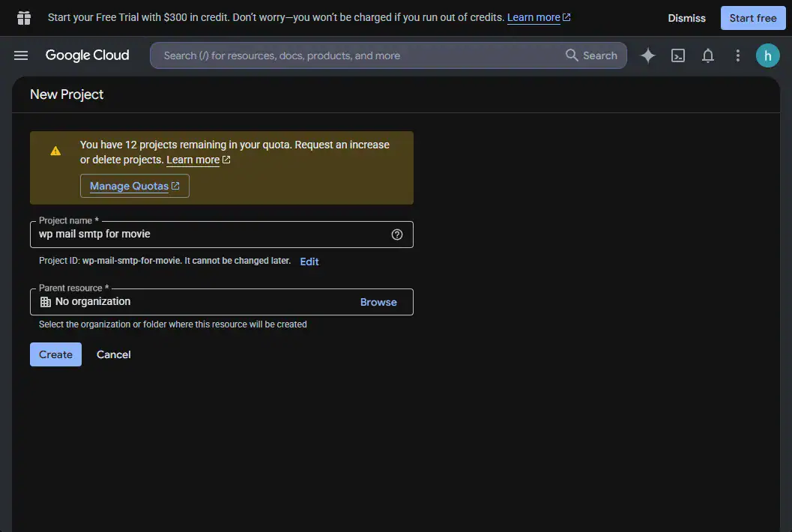The width and height of the screenshot is (792, 532).
Task: Click the 'New Project' page heading
Action: click(67, 94)
